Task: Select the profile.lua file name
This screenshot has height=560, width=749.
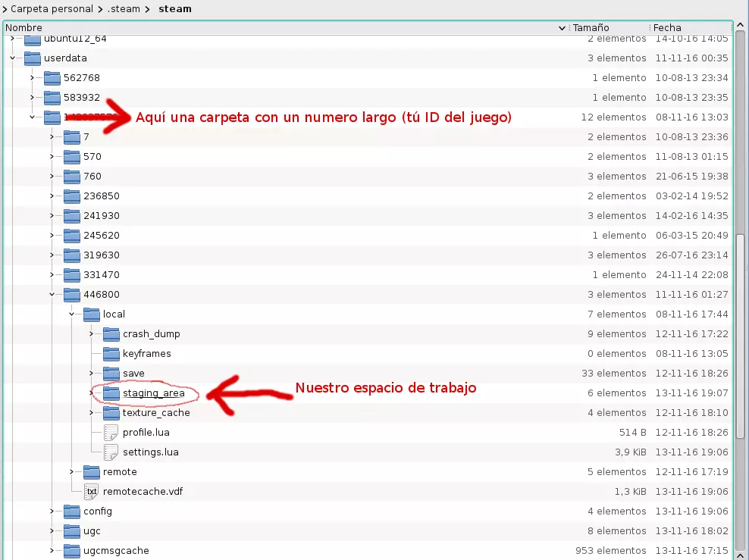Action: click(146, 433)
